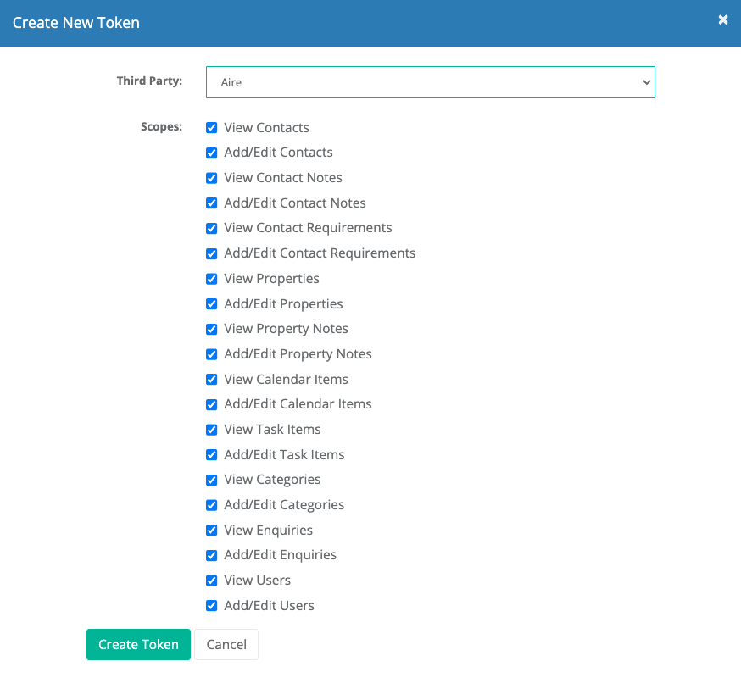Disable Add/Edit Calendar Items scope
741x700 pixels.
pos(212,404)
